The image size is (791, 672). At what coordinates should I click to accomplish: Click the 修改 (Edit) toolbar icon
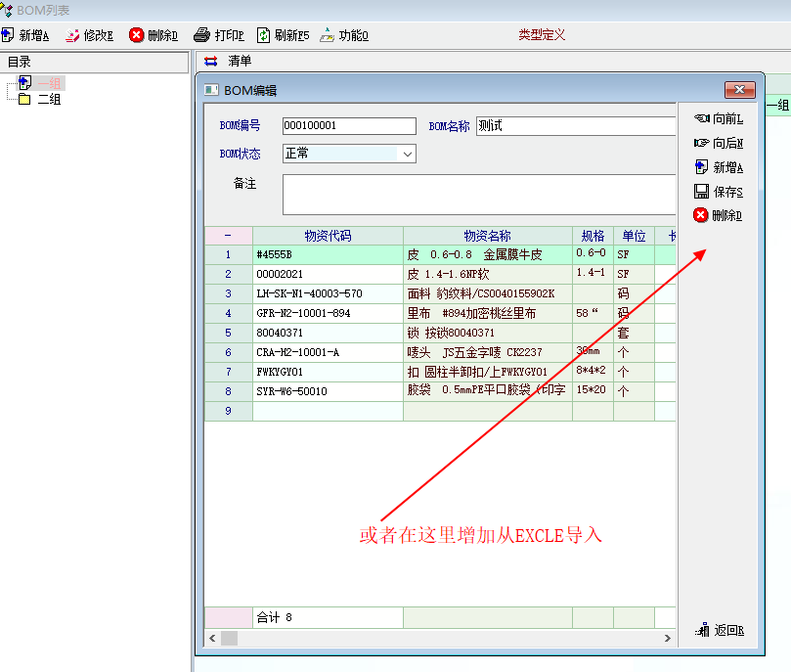72,35
